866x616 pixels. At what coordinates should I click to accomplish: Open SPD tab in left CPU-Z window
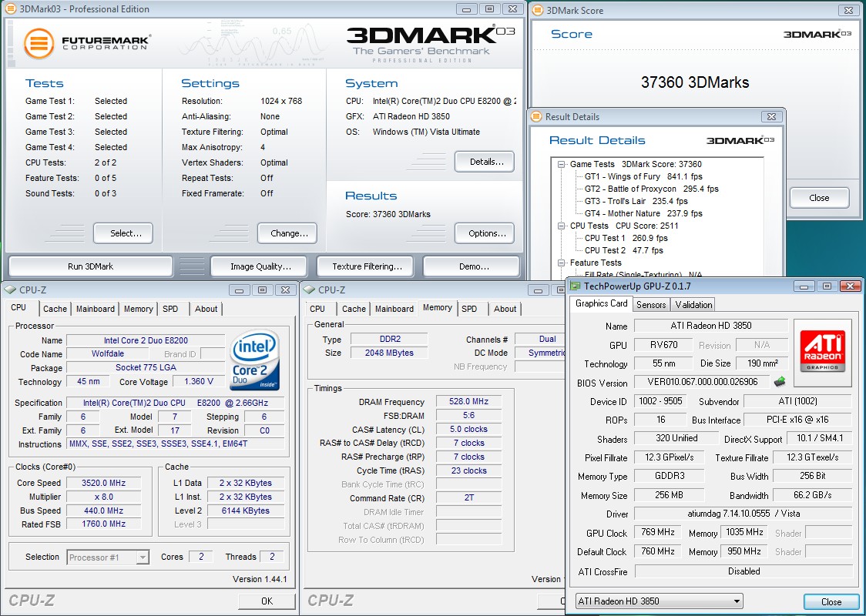171,309
